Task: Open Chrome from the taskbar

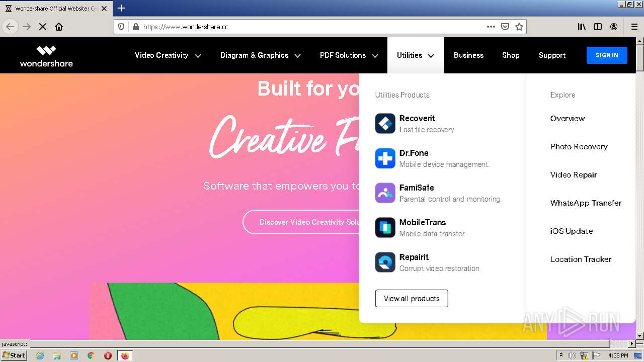Action: pyautogui.click(x=91, y=355)
